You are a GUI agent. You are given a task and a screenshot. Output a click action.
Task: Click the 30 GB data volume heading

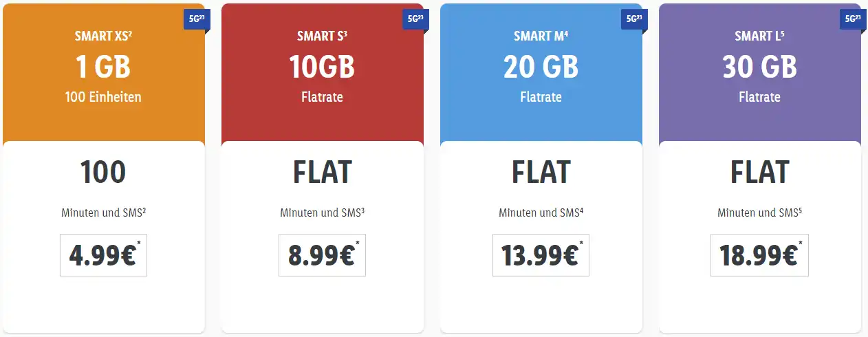pyautogui.click(x=759, y=67)
